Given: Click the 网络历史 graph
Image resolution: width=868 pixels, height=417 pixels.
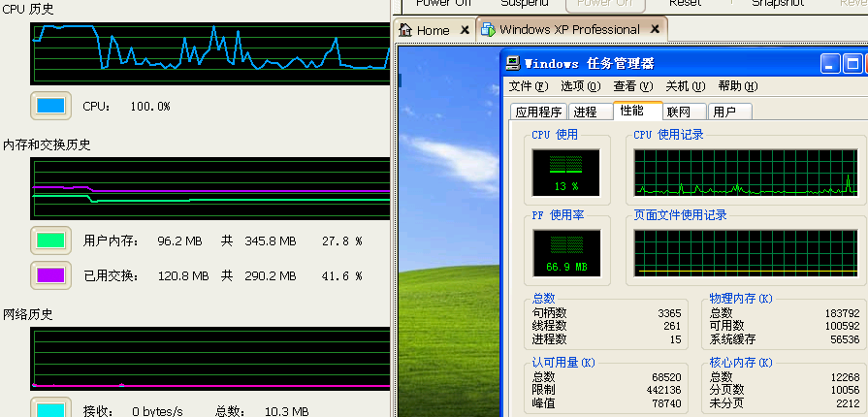Looking at the screenshot, I should (x=210, y=359).
